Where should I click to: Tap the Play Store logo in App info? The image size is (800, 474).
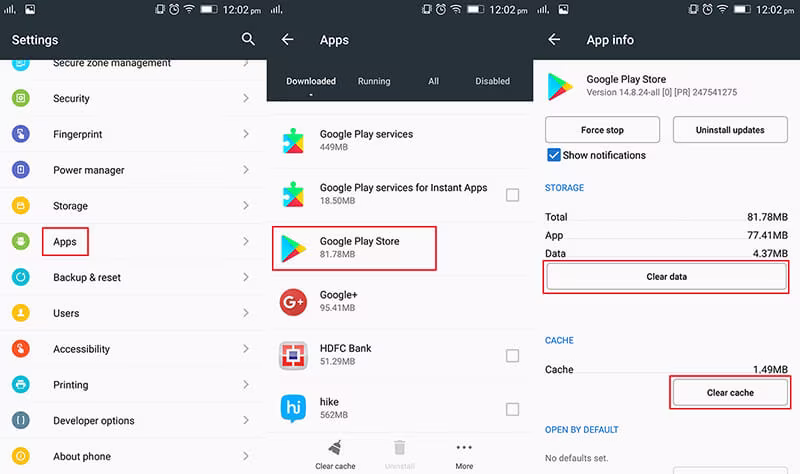coord(560,86)
